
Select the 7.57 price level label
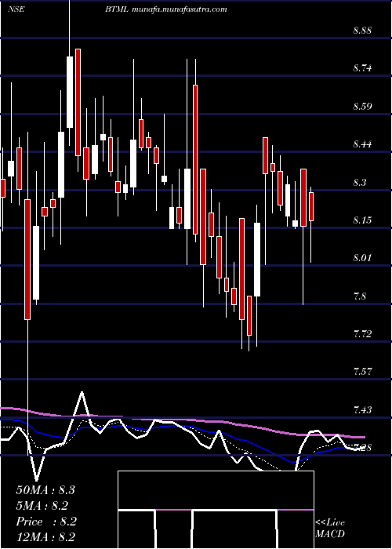(x=362, y=372)
